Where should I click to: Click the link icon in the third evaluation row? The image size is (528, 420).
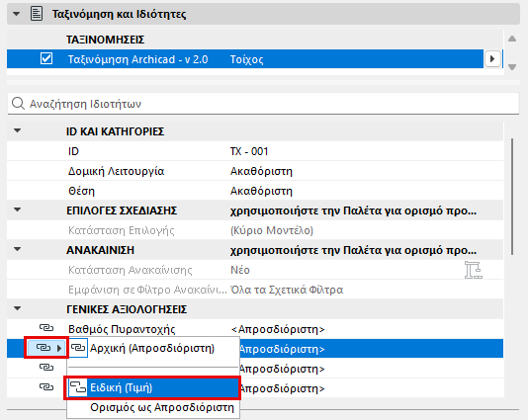pos(46,368)
